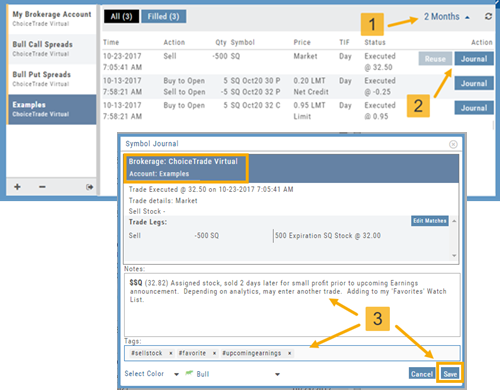
Task: Select Bull Call Spreads account
Action: [52, 49]
